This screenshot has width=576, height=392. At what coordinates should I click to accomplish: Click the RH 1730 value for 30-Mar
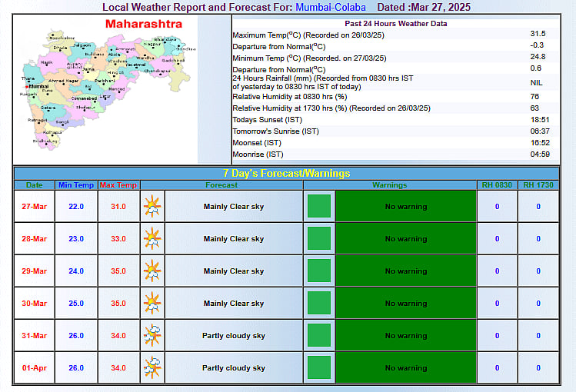(538, 303)
